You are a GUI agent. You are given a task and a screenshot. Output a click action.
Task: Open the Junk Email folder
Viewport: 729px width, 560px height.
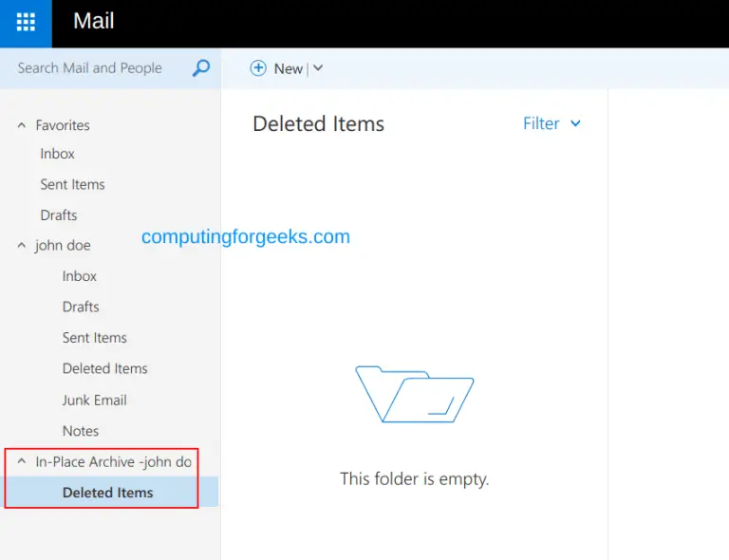click(95, 400)
